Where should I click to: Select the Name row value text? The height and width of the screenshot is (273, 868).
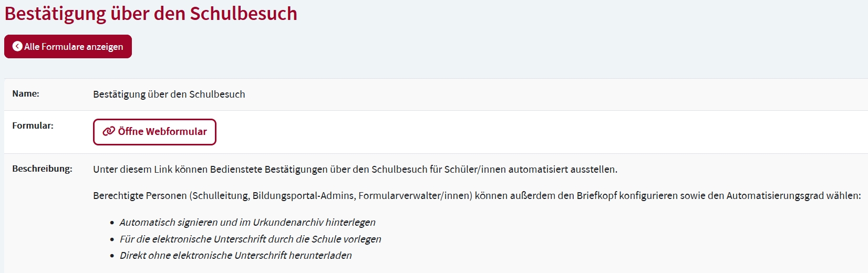(169, 94)
